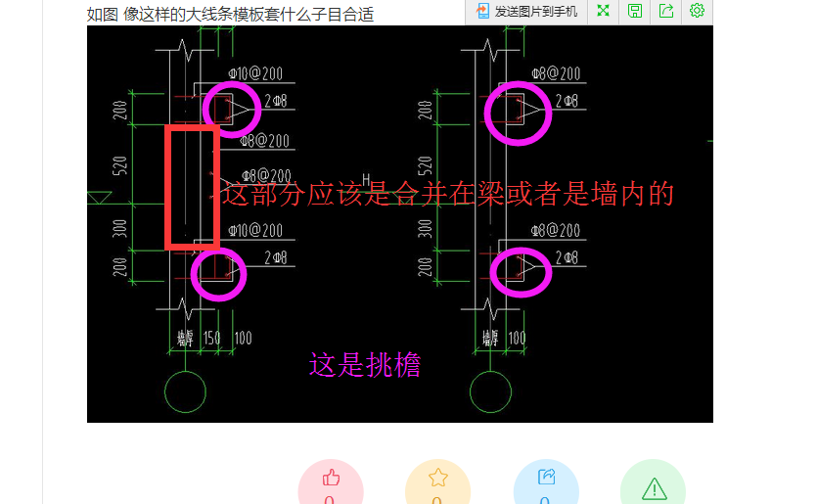
Task: Share the post with the blue share button
Action: click(x=546, y=483)
